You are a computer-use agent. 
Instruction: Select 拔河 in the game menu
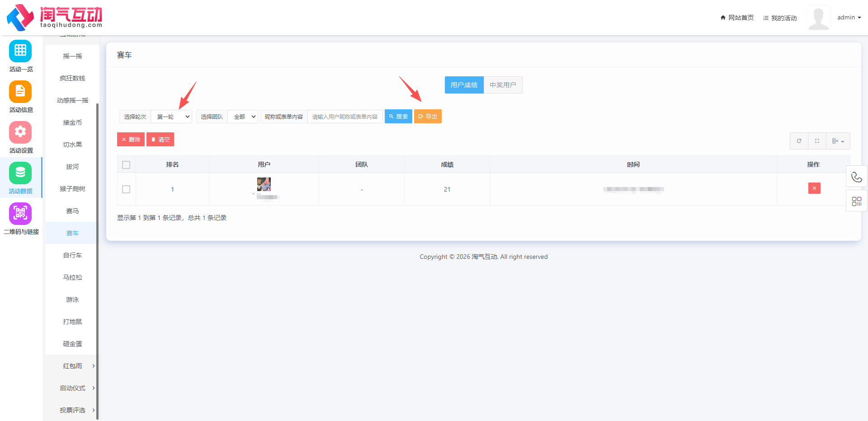point(72,167)
